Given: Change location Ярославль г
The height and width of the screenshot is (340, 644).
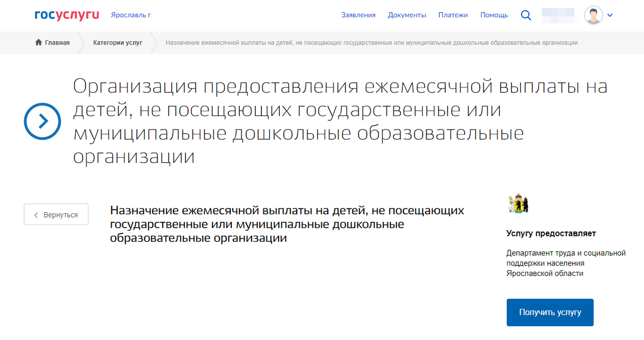Looking at the screenshot, I should 131,15.
